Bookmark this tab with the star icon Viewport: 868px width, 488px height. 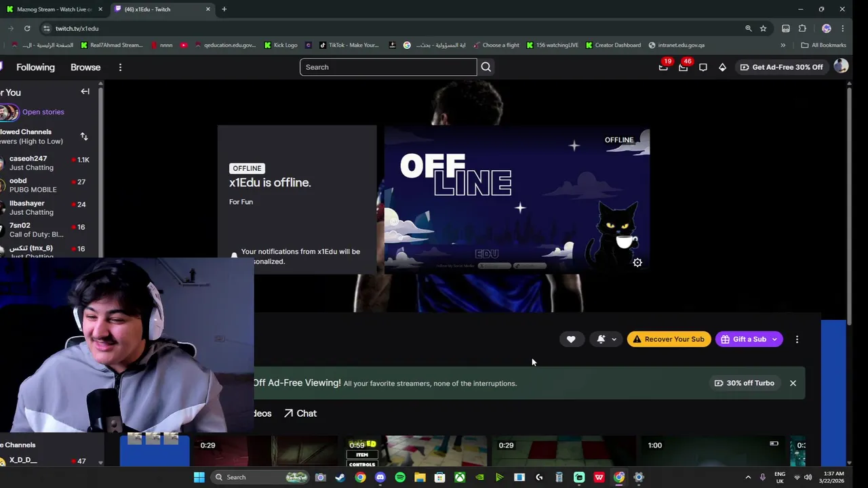763,28
